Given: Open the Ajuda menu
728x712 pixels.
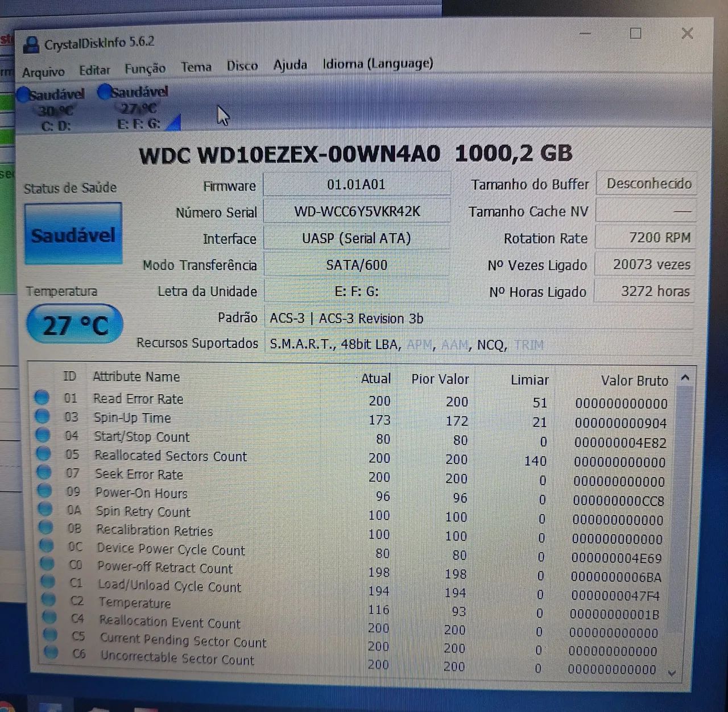Looking at the screenshot, I should click(x=290, y=65).
